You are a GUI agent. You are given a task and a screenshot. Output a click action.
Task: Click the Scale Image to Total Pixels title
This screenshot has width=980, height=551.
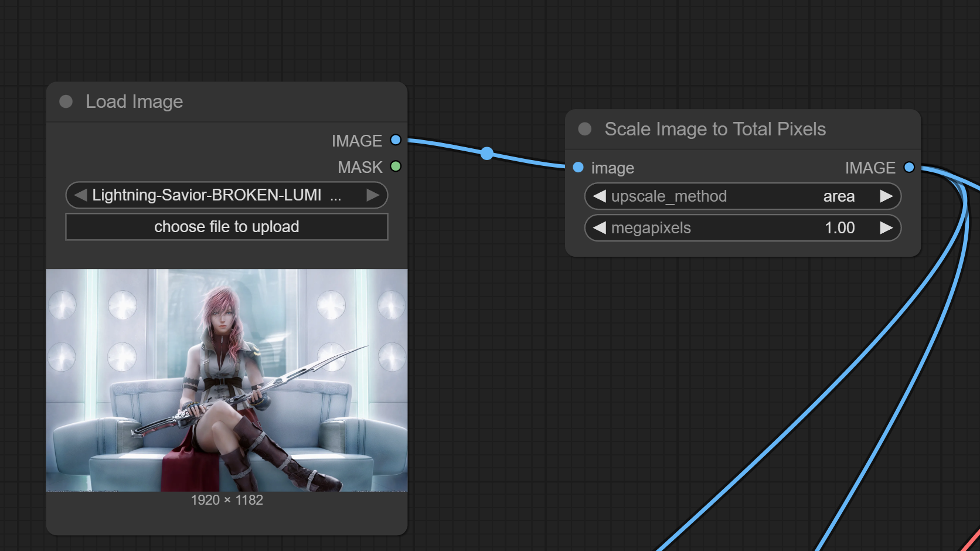click(x=715, y=129)
